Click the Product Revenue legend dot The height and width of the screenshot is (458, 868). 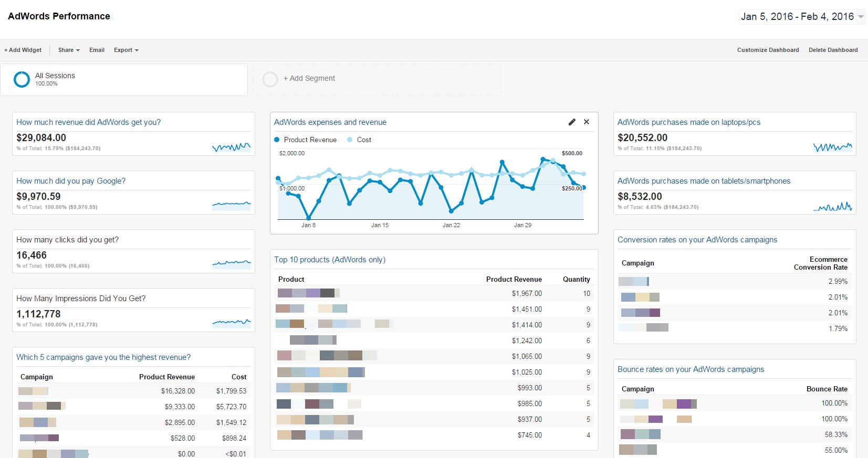tap(277, 140)
